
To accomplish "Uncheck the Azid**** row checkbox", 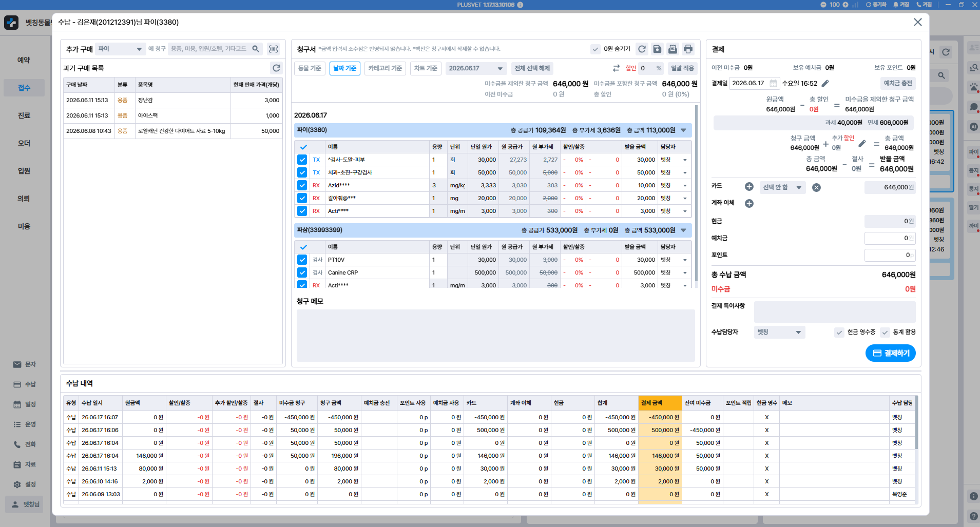I will tap(302, 185).
